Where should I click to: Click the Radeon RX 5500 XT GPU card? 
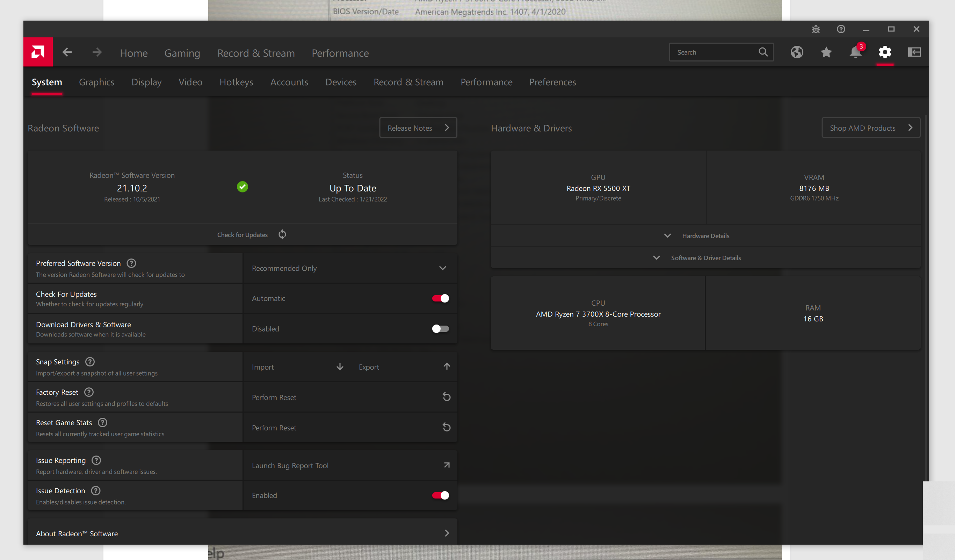click(x=598, y=188)
